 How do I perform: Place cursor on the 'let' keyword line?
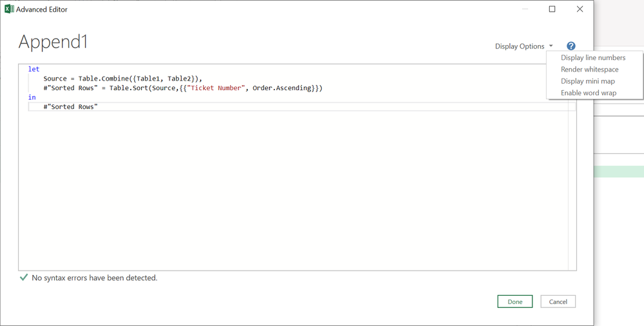(34, 69)
